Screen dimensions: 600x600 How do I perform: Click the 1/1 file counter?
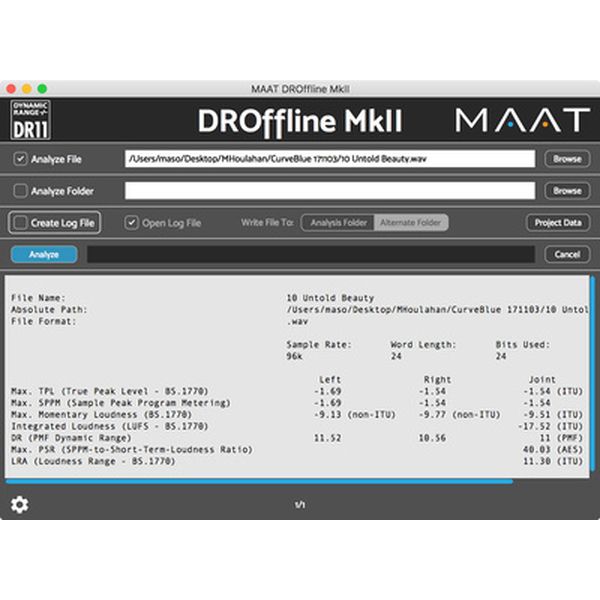click(299, 505)
